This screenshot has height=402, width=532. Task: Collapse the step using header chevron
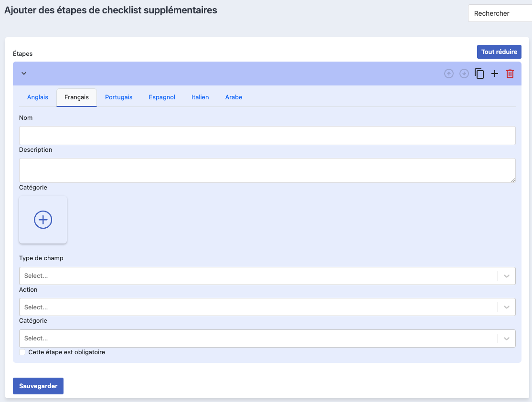24,73
